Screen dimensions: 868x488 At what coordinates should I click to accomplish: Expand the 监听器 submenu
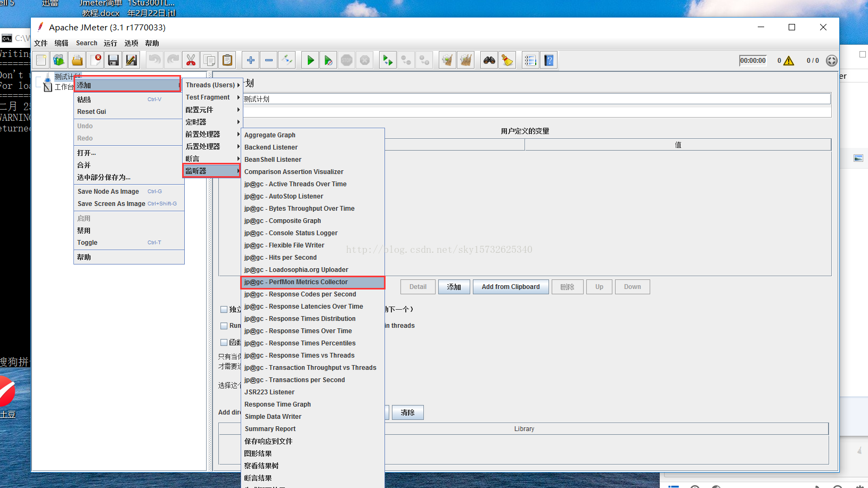click(x=212, y=171)
